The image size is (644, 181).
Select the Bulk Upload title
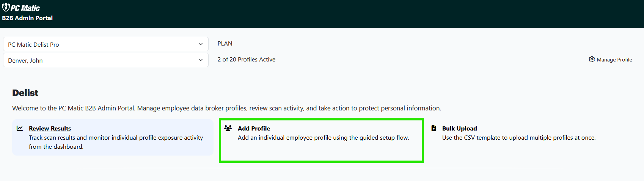459,129
